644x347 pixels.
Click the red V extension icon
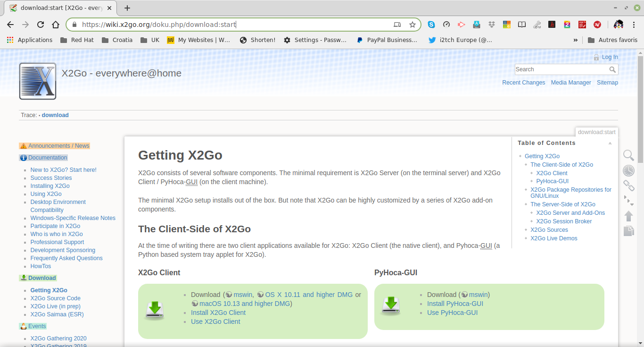(597, 25)
